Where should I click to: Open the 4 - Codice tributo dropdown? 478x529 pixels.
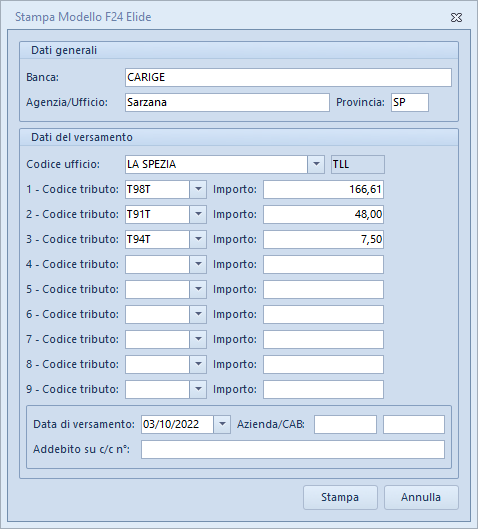198,264
